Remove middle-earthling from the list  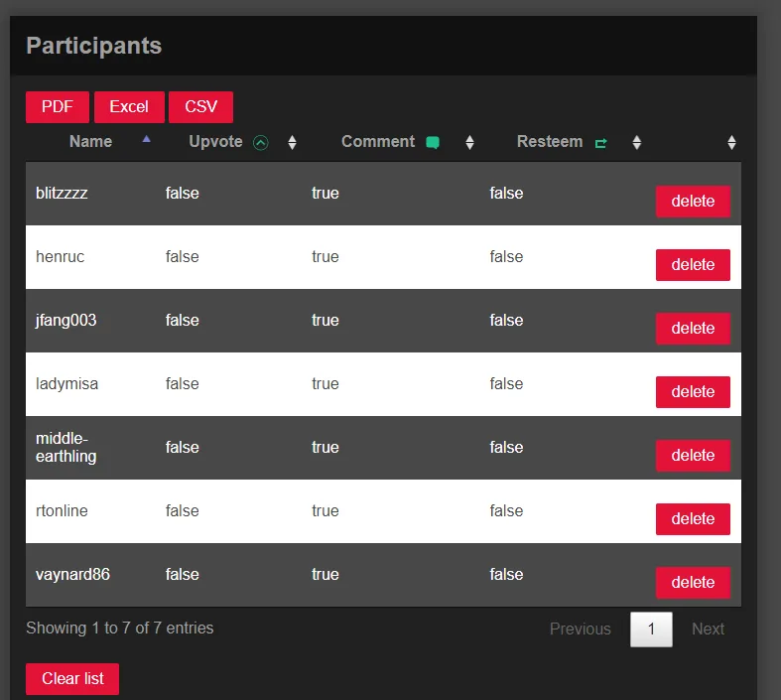point(693,456)
